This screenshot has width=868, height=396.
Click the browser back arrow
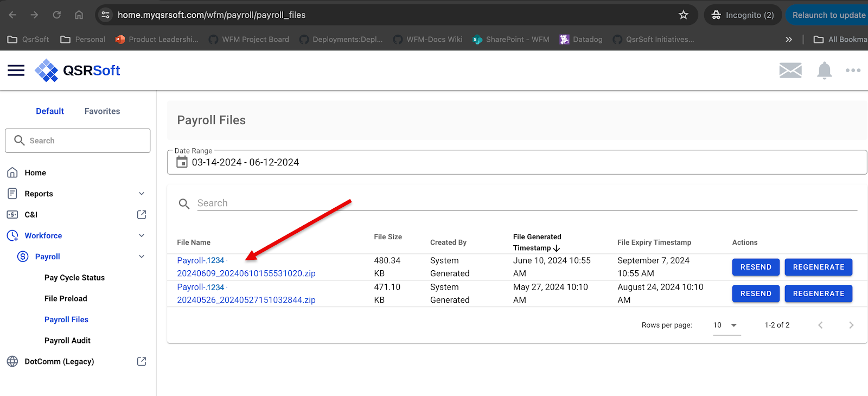(12, 15)
